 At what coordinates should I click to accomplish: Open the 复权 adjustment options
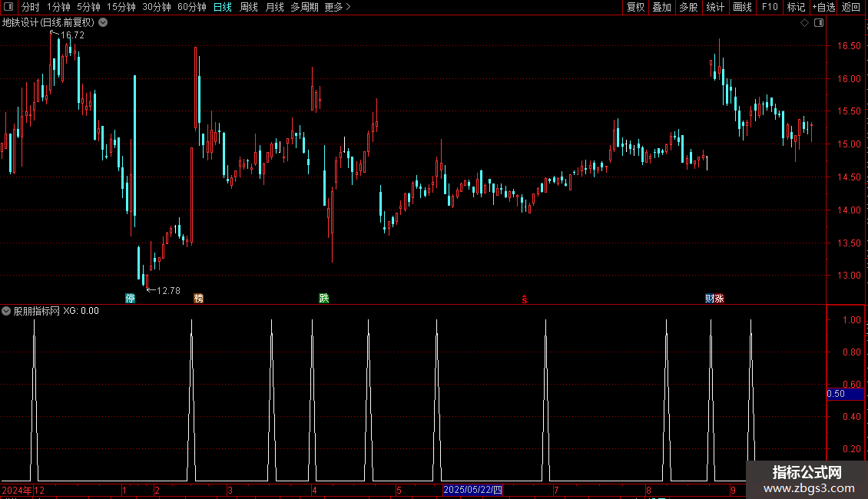pyautogui.click(x=635, y=7)
